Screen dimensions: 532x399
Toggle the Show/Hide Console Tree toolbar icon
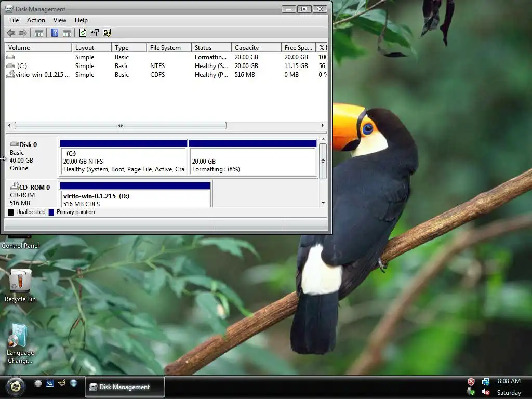point(39,33)
